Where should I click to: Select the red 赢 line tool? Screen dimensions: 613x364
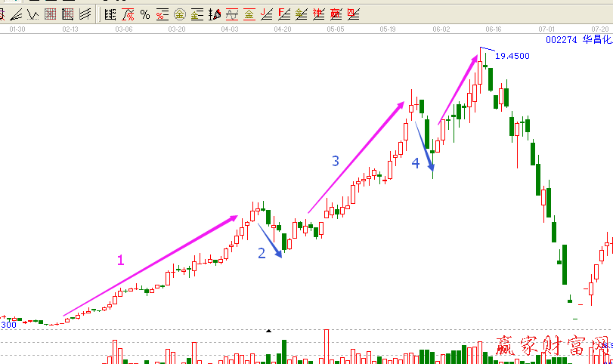pos(336,14)
